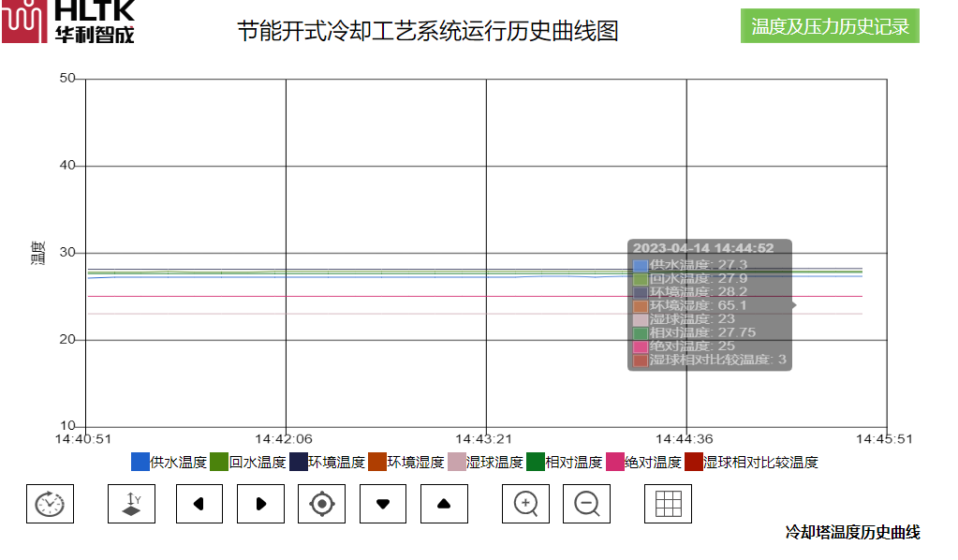Click the 环境湿度 orange legend swatch
Screen dimensions: 958x560
point(377,462)
